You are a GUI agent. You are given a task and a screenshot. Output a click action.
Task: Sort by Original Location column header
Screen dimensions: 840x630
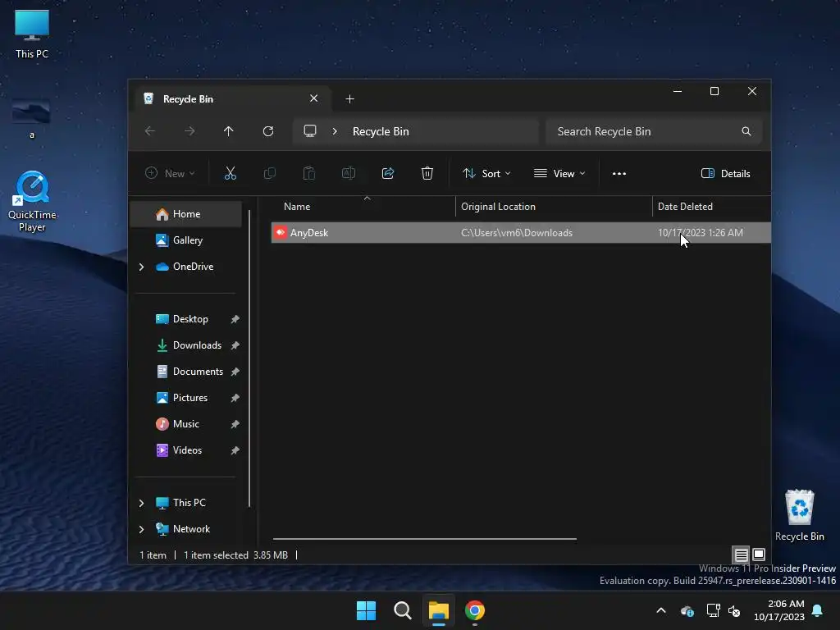[x=554, y=206]
